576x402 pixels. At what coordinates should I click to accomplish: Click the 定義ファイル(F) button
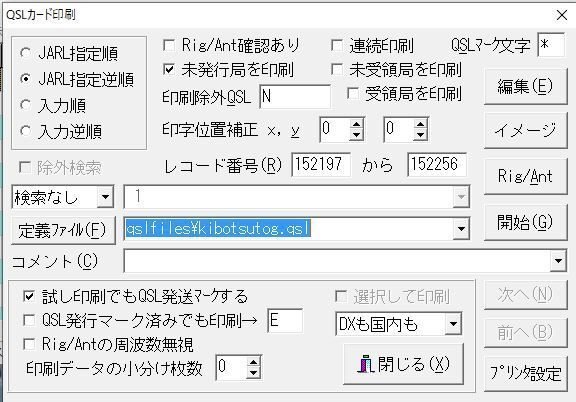click(x=63, y=230)
